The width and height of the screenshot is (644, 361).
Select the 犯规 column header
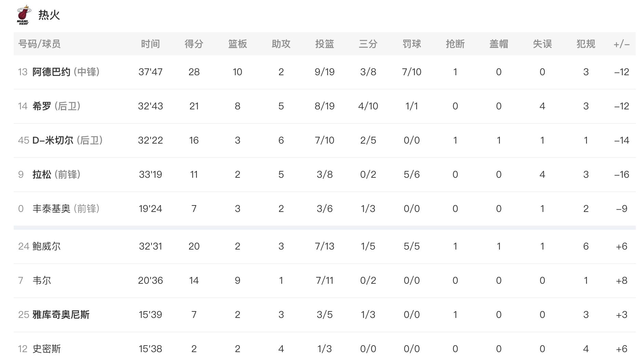(586, 44)
